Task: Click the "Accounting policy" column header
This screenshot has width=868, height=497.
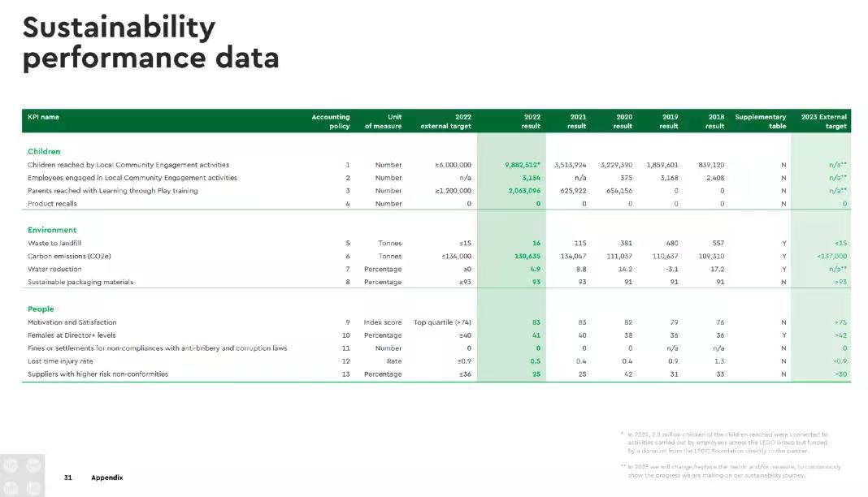Action: [x=331, y=122]
